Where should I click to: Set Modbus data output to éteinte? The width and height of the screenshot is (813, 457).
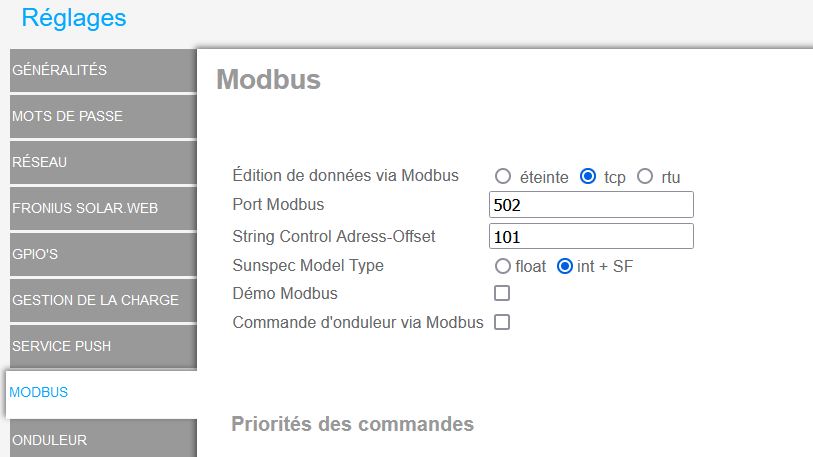pyautogui.click(x=502, y=176)
